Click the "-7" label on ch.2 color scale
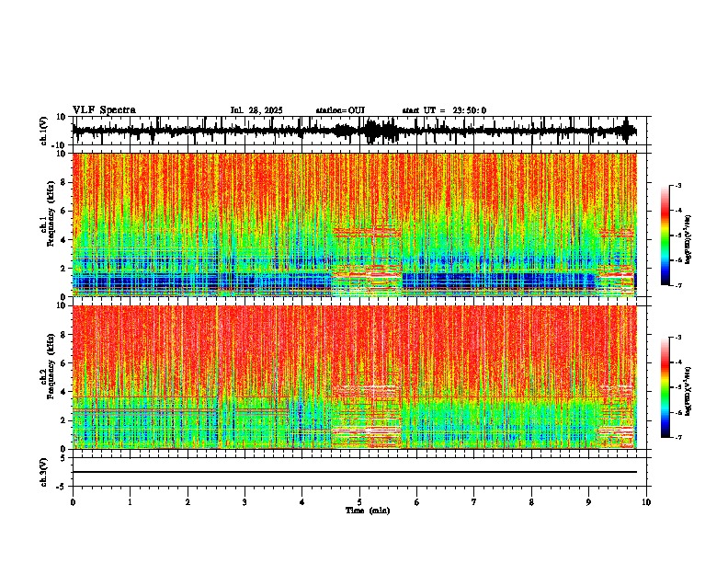This screenshot has height=563, width=728. (678, 437)
